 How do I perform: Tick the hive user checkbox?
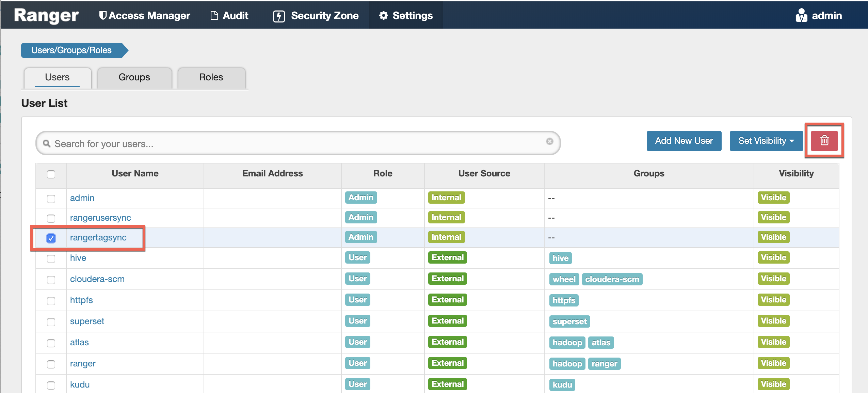[x=51, y=258]
